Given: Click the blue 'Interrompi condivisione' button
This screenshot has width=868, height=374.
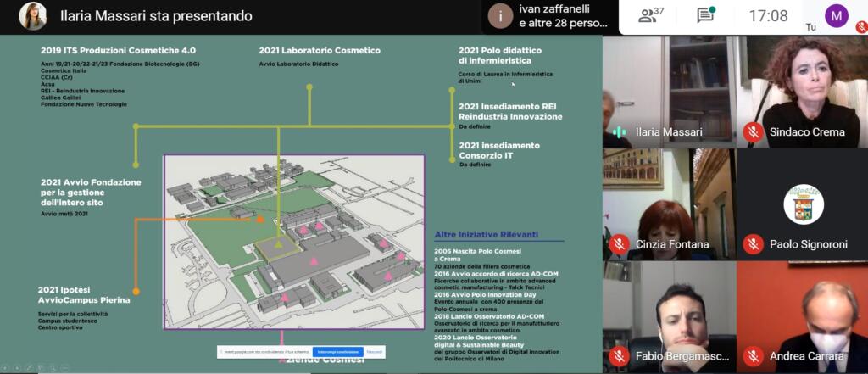Looking at the screenshot, I should click(x=337, y=352).
